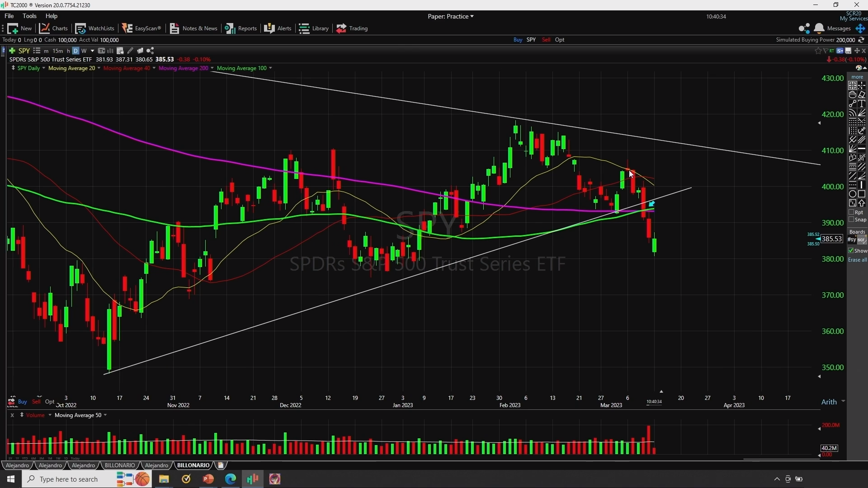Screen dimensions: 868x488
Task: Select the Hand pan tool
Action: tap(853, 94)
